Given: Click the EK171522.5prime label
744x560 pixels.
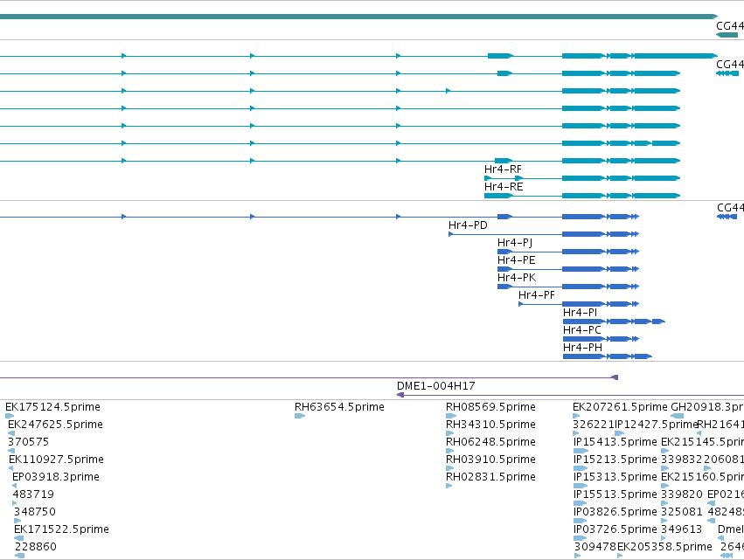Looking at the screenshot, I should (62, 529).
